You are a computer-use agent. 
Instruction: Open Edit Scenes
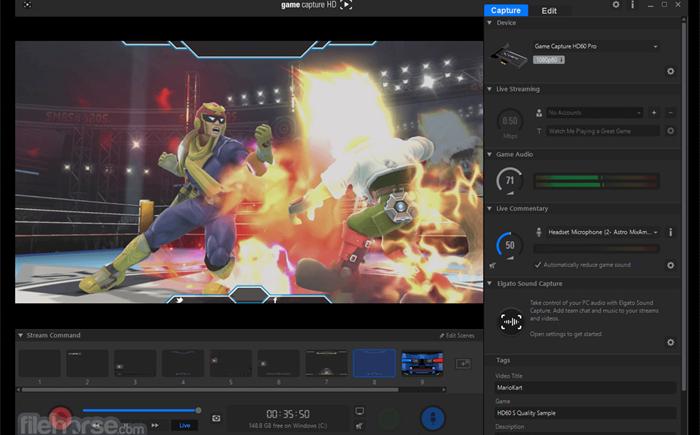(457, 335)
